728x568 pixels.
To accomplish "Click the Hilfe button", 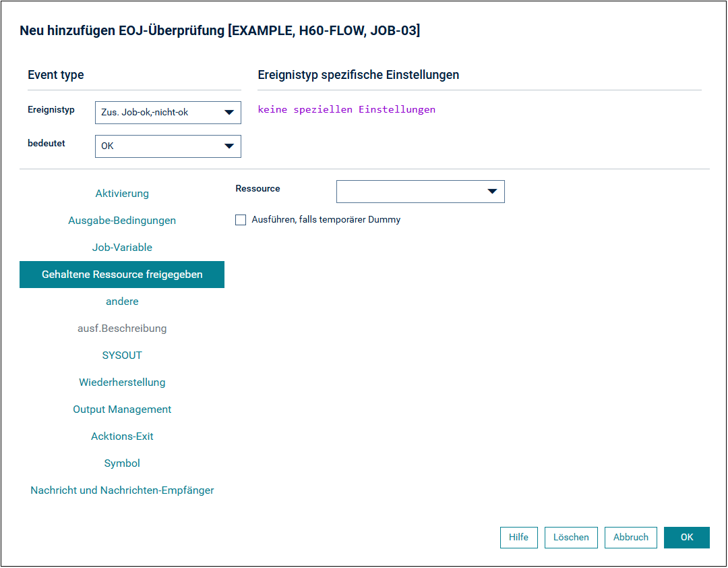I will tap(518, 538).
